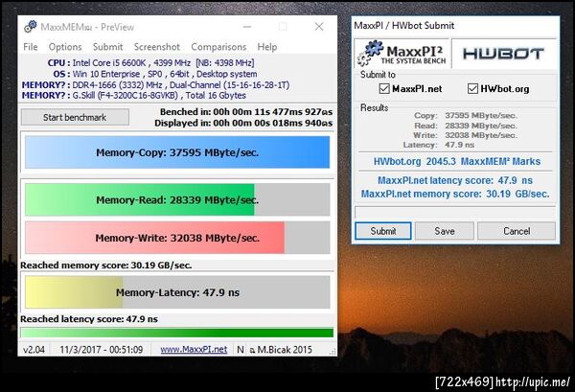The image size is (575, 392).
Task: Click the Benched in time text
Action: point(246,112)
